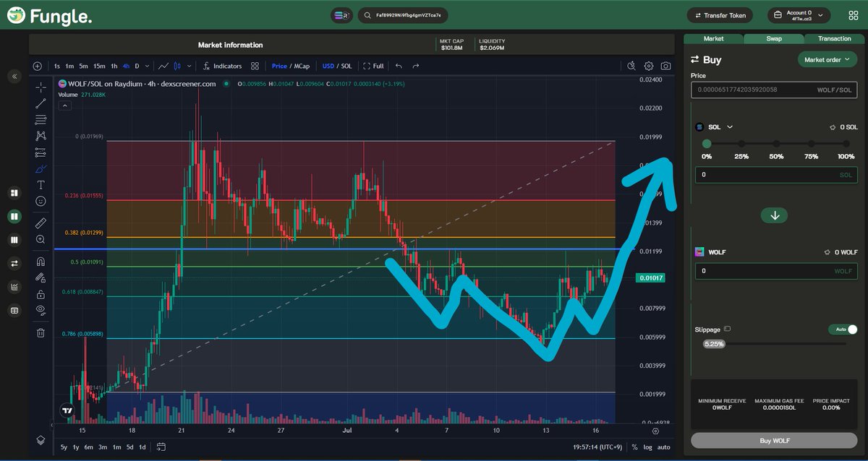
Task: Open the object tree layers icon
Action: tap(41, 439)
